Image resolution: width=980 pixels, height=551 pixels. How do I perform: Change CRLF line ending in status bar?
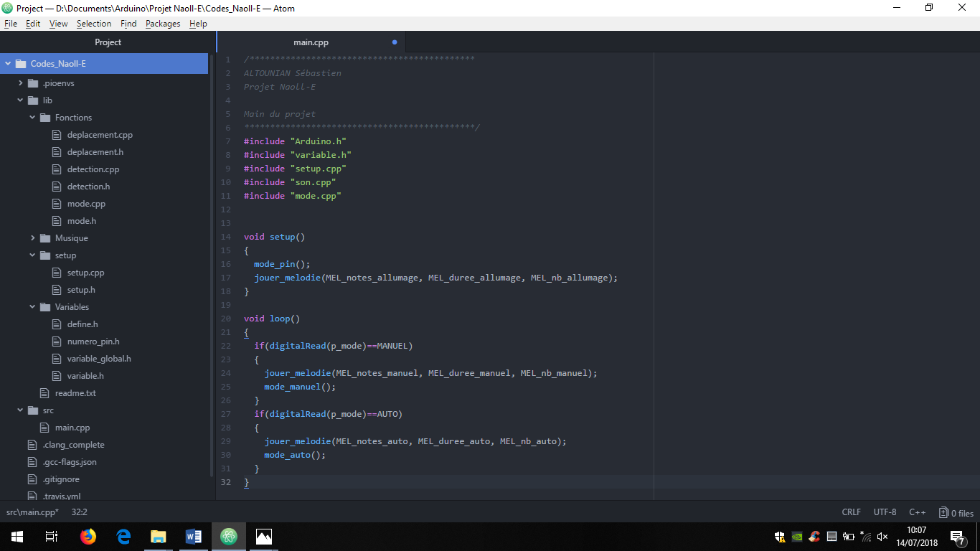tap(852, 512)
